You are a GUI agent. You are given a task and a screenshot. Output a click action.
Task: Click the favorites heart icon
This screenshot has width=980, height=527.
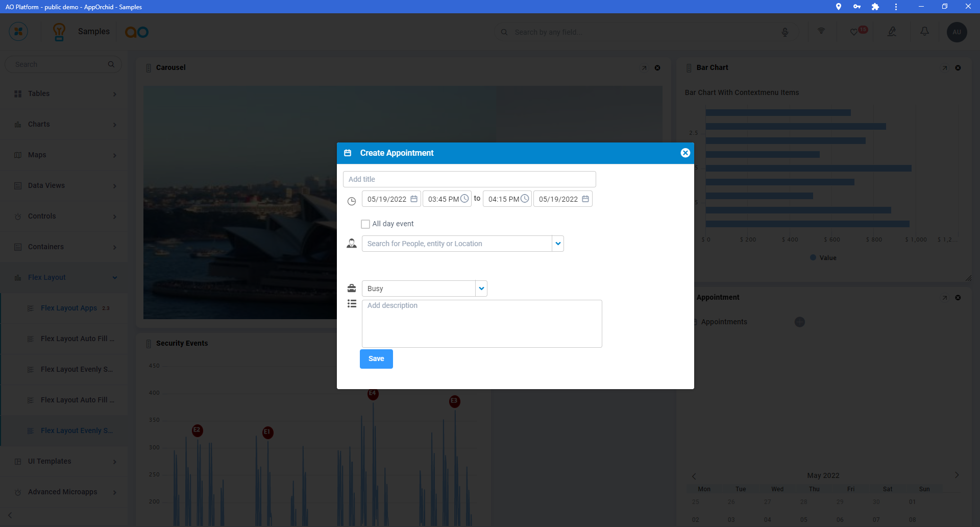pyautogui.click(x=854, y=32)
